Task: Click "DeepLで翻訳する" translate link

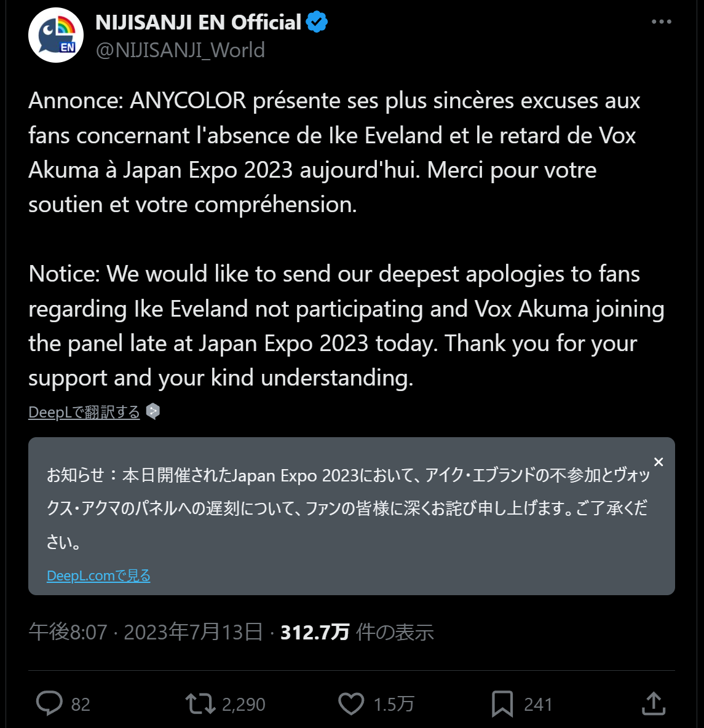Action: 84,412
